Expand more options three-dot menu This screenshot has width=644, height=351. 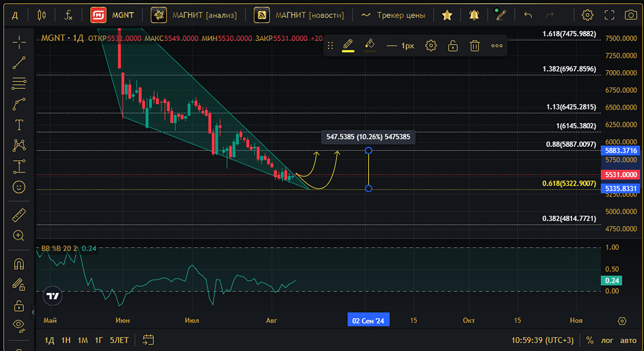497,46
